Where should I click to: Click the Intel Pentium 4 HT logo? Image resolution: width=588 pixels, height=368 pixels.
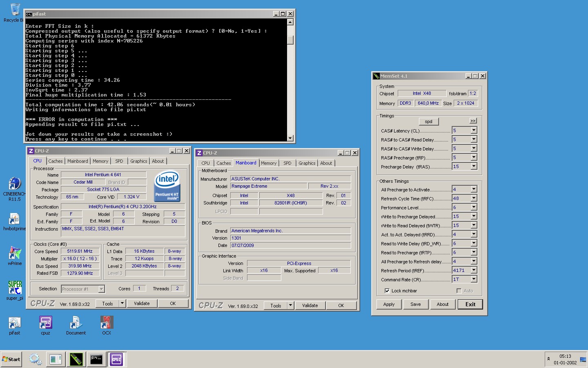[x=167, y=186]
